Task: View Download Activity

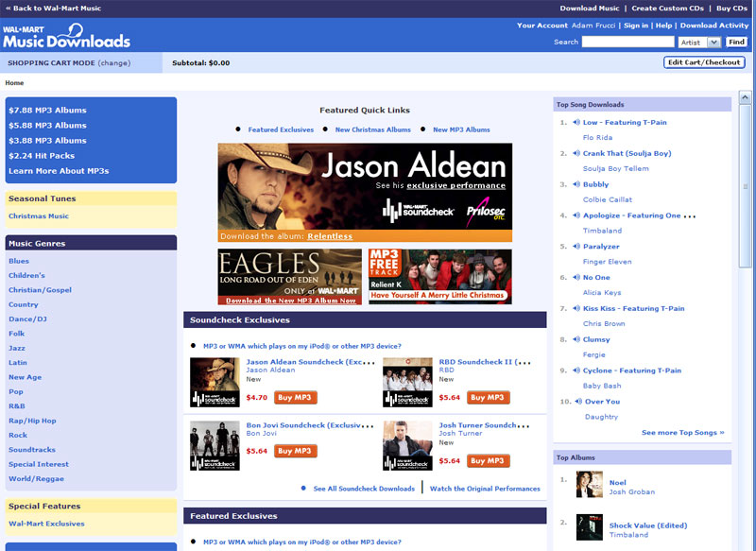Action: point(714,26)
